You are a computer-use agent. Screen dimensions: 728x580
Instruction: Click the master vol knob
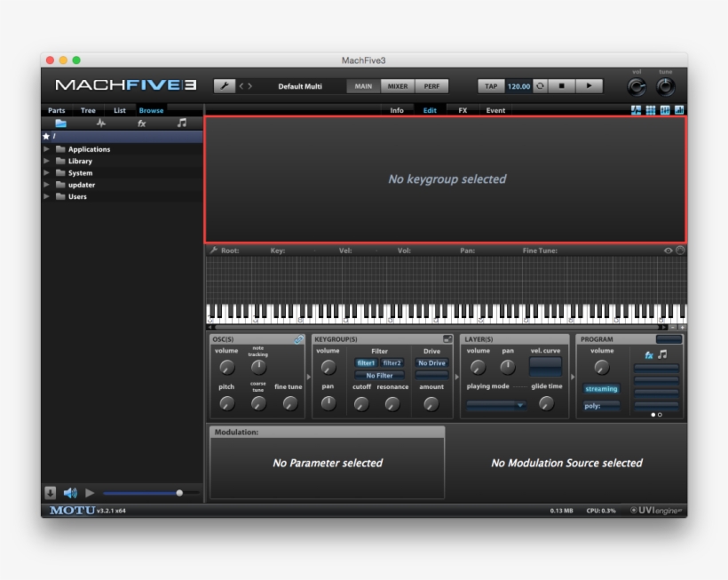coord(637,87)
